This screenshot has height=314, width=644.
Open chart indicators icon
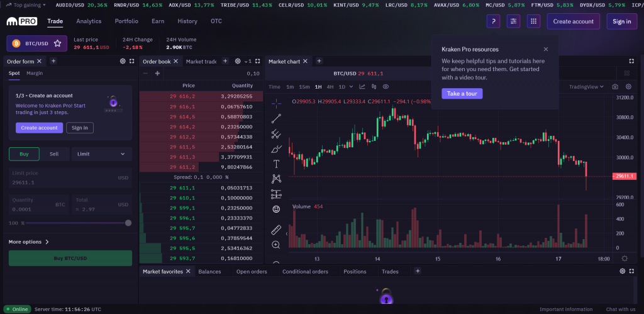pos(362,87)
